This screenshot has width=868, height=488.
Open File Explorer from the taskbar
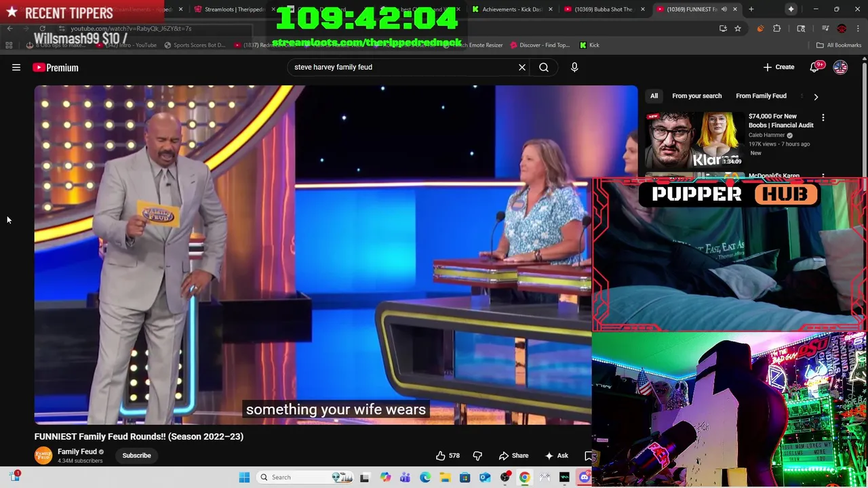(x=445, y=477)
